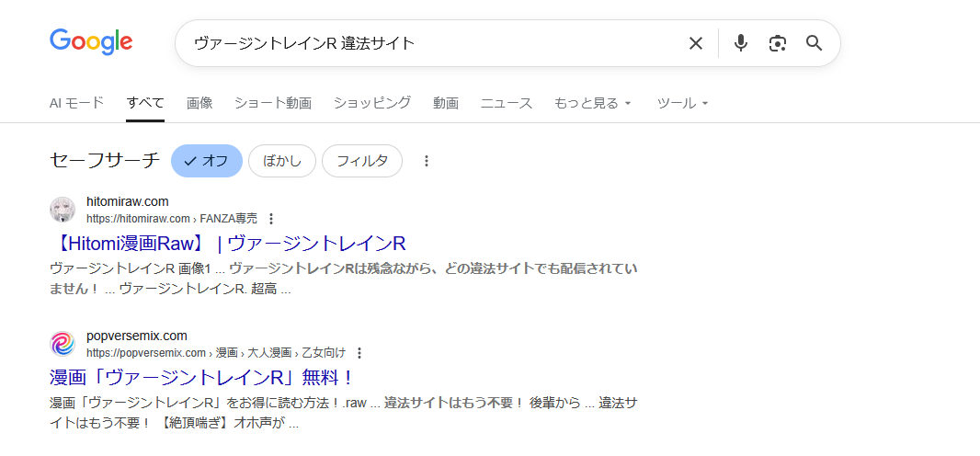Click popversemix.com site favicon

pyautogui.click(x=63, y=344)
